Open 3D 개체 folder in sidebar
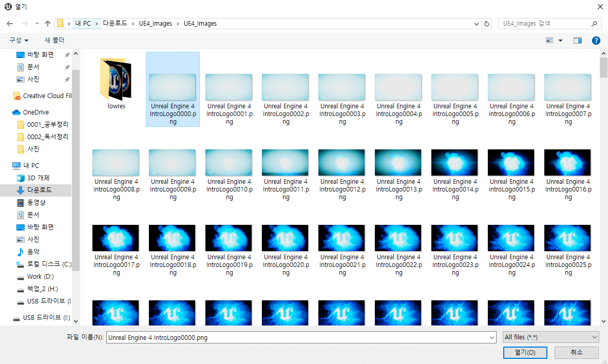The width and height of the screenshot is (608, 364). 38,178
